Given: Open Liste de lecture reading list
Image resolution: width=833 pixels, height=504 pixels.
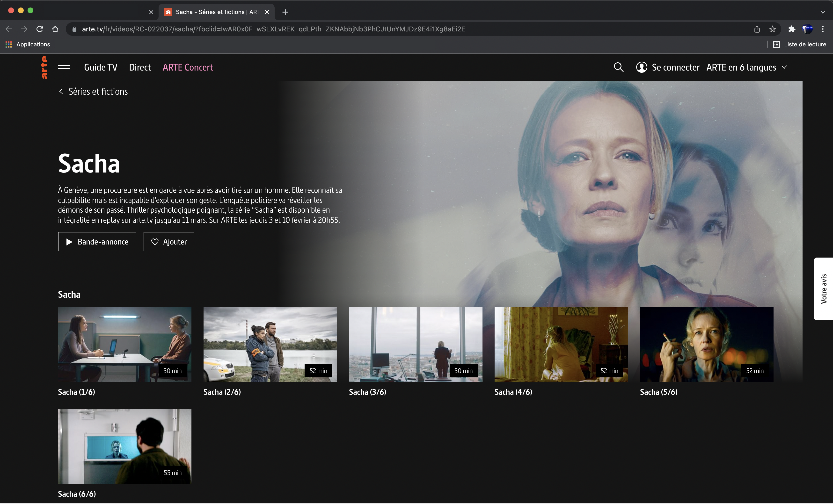Looking at the screenshot, I should pyautogui.click(x=800, y=44).
